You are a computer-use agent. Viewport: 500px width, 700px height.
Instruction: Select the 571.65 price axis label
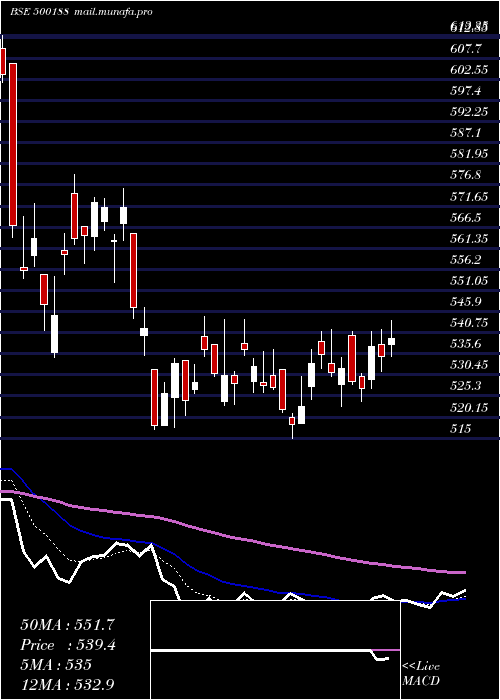tap(469, 196)
